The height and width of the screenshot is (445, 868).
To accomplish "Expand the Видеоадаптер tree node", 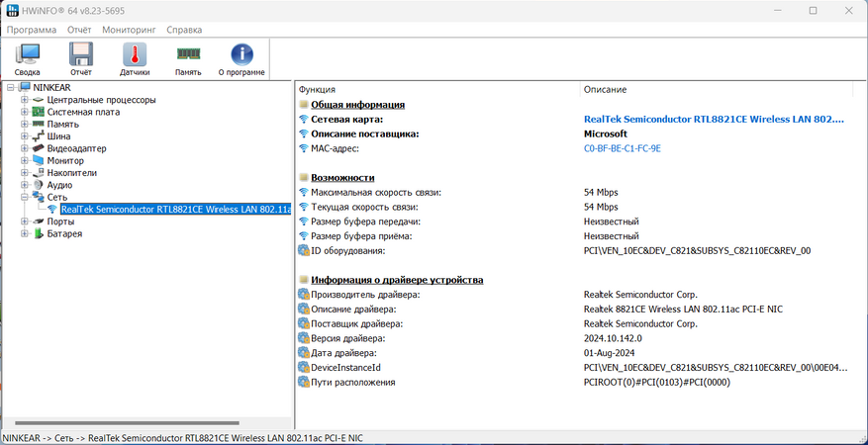I will [25, 148].
